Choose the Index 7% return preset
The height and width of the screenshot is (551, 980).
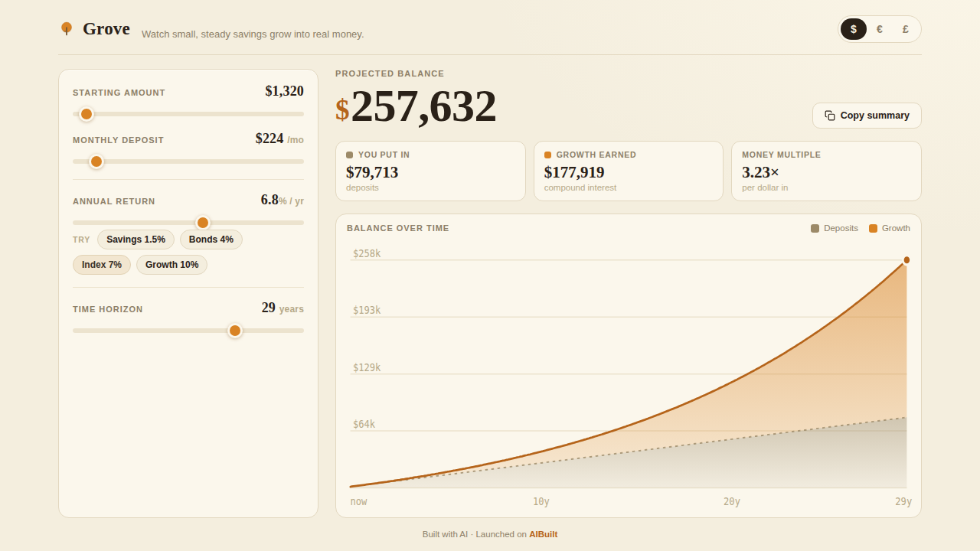click(x=102, y=265)
